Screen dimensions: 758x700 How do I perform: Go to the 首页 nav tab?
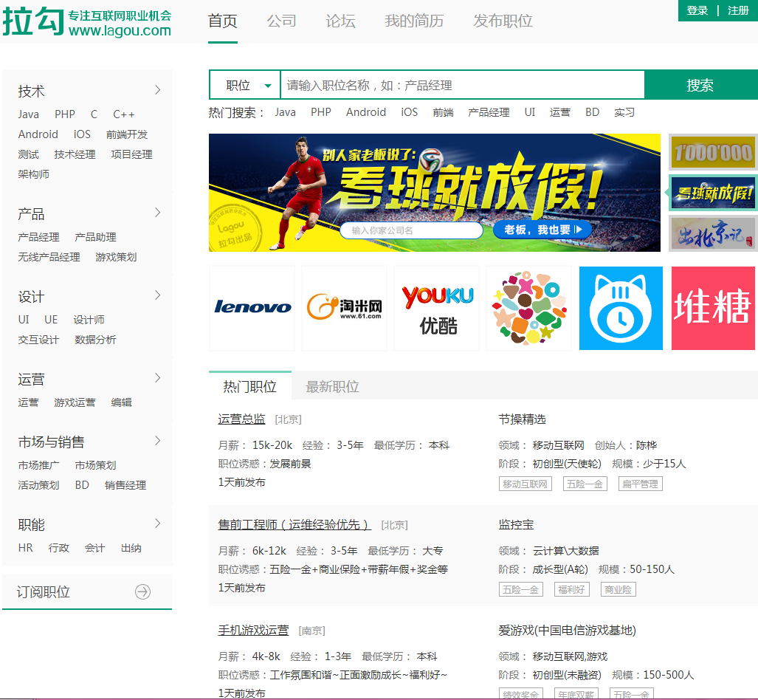tap(222, 21)
